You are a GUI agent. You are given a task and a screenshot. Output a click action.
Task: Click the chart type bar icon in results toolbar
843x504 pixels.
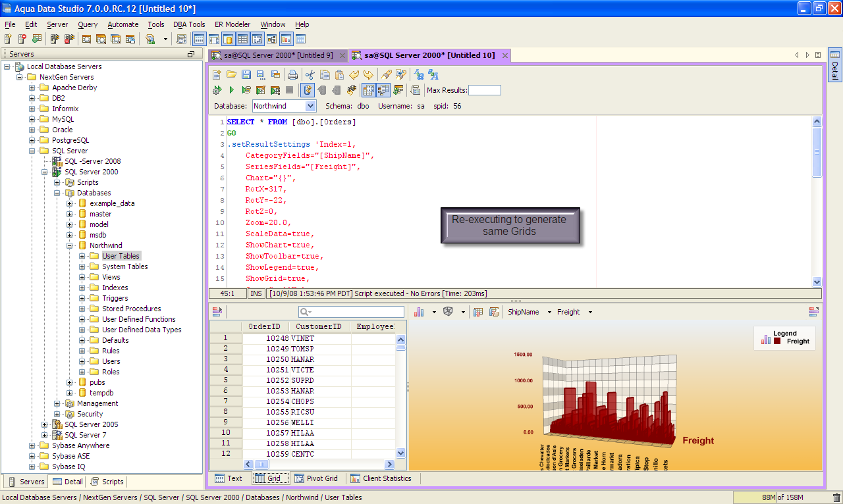[x=419, y=312]
